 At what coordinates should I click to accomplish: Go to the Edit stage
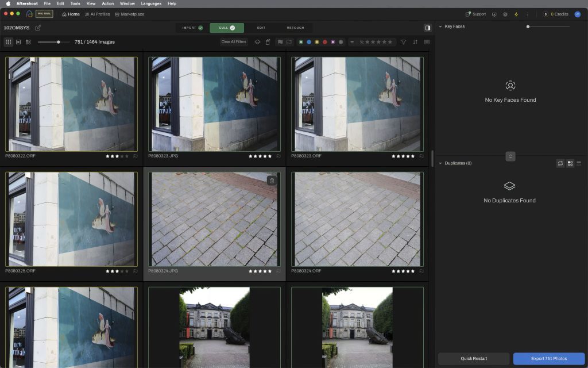[x=261, y=28]
